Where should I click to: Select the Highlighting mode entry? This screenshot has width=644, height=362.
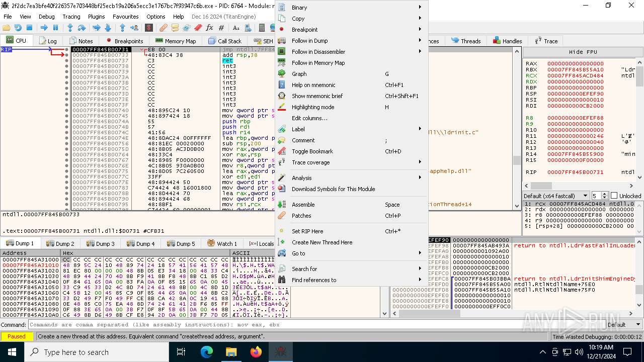point(351,107)
